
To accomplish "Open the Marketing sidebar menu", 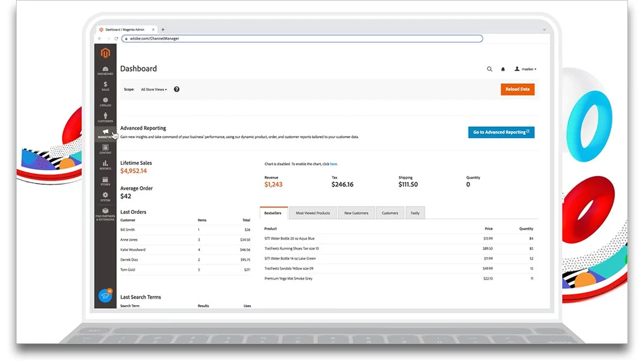I will tap(105, 133).
